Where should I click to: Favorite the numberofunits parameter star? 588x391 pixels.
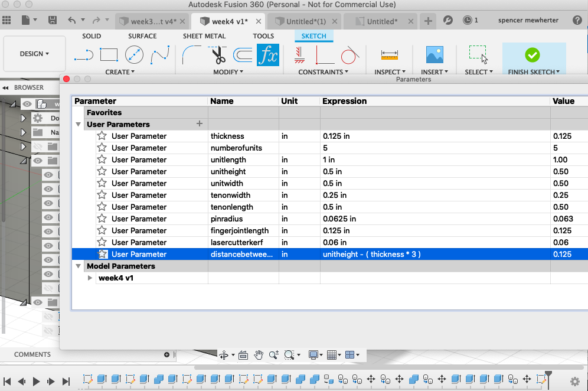(102, 148)
